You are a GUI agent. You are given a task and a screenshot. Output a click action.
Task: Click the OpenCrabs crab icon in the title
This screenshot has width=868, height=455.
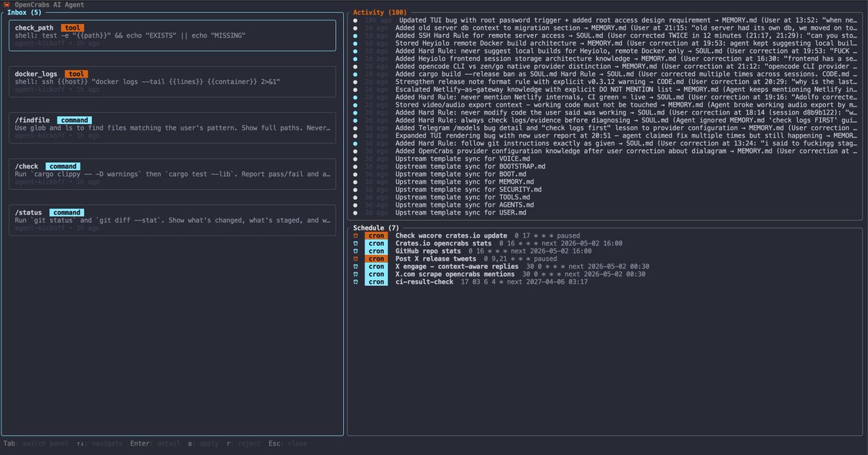coord(7,4)
